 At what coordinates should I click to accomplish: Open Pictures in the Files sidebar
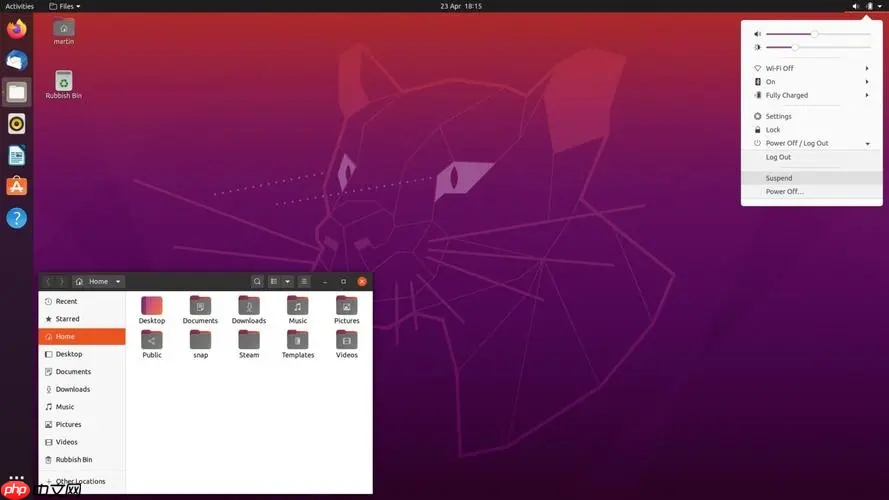(x=82, y=425)
